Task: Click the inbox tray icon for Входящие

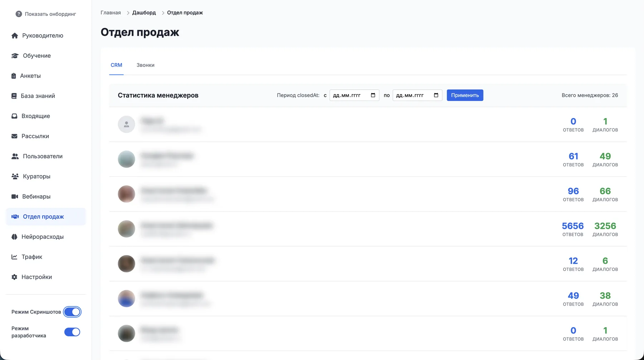Action: click(14, 116)
